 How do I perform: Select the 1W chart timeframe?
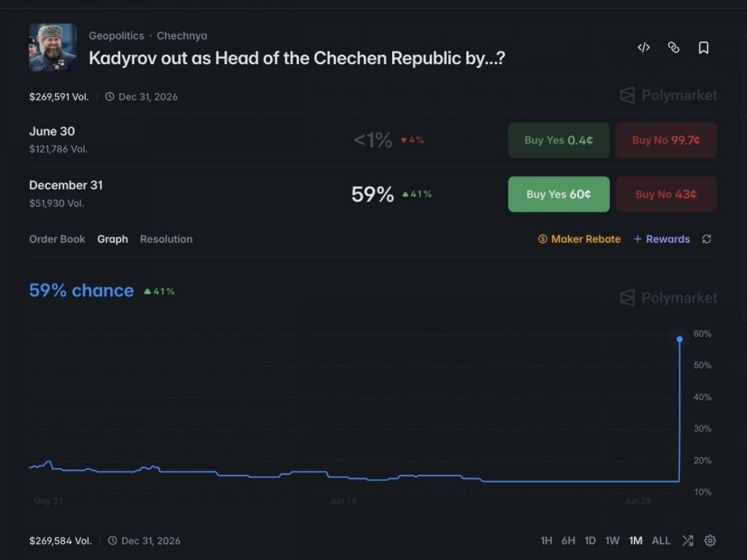612,541
